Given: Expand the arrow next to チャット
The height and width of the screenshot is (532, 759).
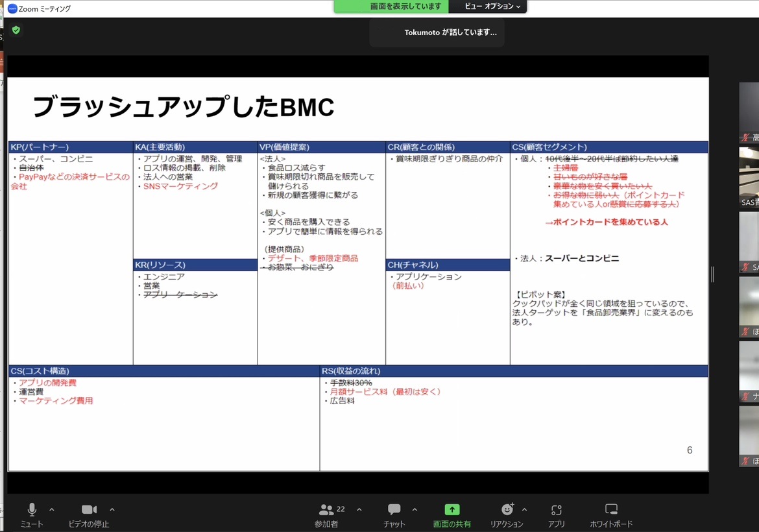Looking at the screenshot, I should (x=415, y=509).
